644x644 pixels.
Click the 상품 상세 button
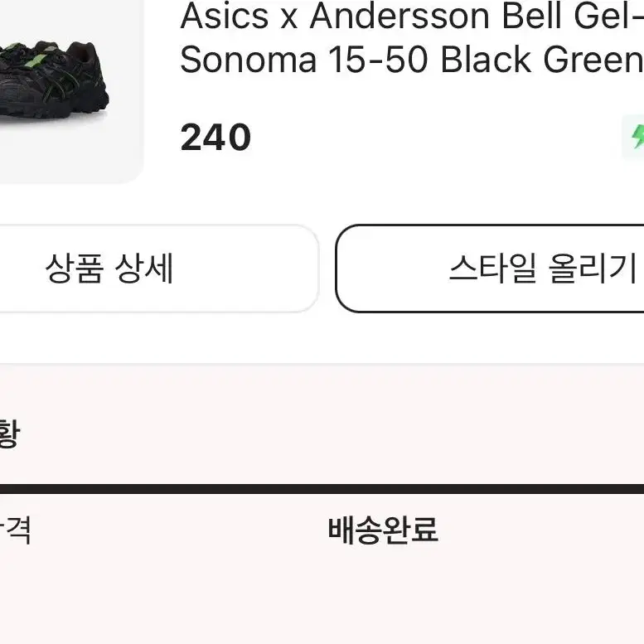tap(157, 269)
